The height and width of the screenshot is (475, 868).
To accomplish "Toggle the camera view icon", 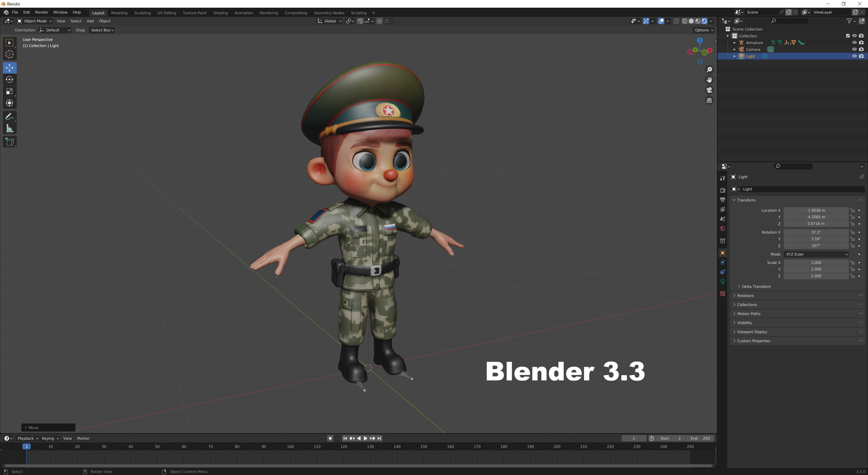I will pyautogui.click(x=709, y=90).
